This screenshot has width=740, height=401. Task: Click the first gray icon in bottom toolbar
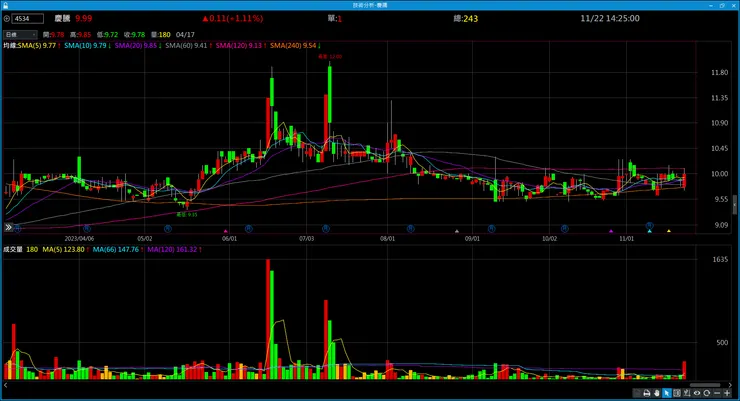[x=637, y=393]
